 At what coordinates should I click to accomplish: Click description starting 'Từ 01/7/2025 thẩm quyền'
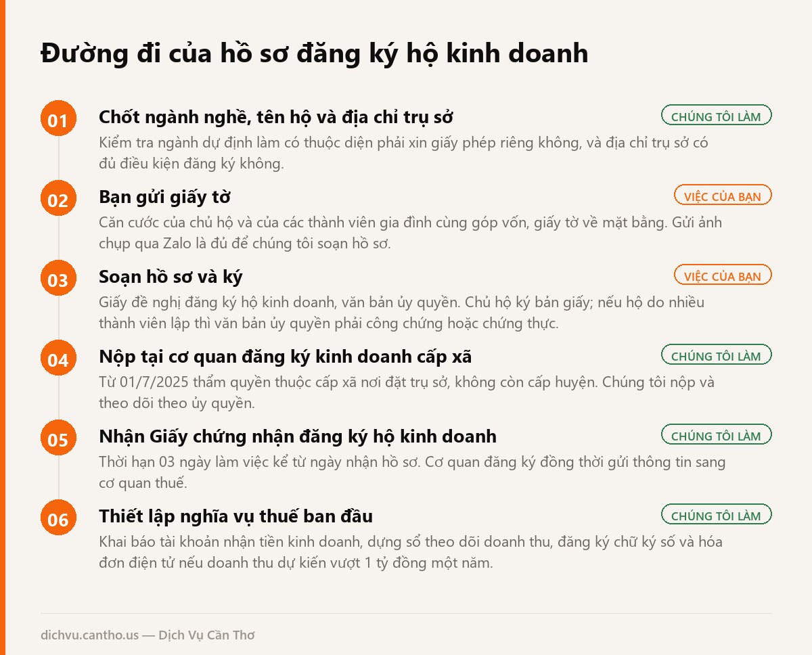coord(406,392)
